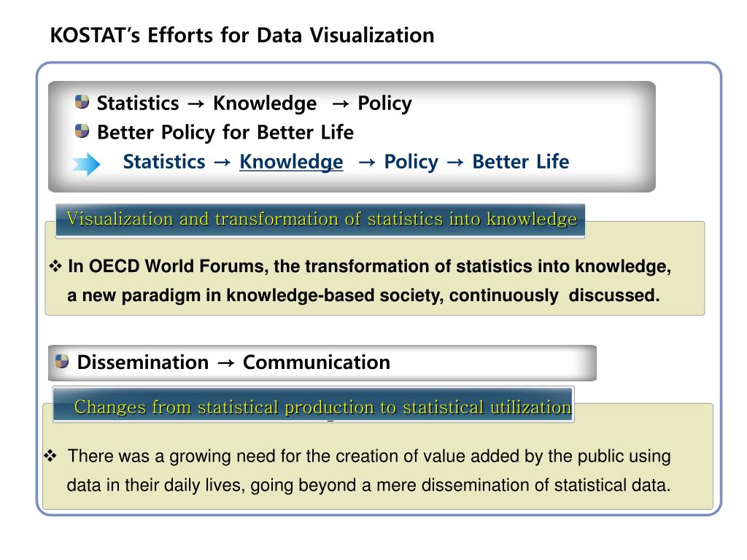This screenshot has height=560, width=747.
Task: Click the black word Knowledge in first bullet
Action: tap(264, 104)
